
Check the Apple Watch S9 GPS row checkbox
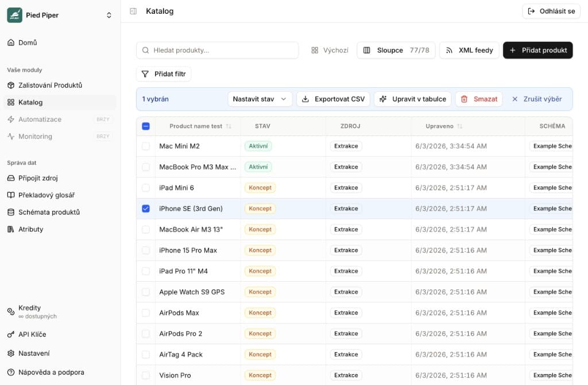click(146, 292)
